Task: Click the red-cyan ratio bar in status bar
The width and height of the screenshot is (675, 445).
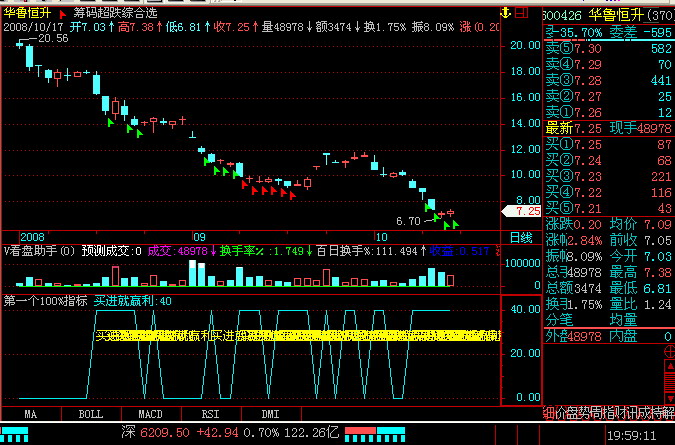Action: point(375,434)
